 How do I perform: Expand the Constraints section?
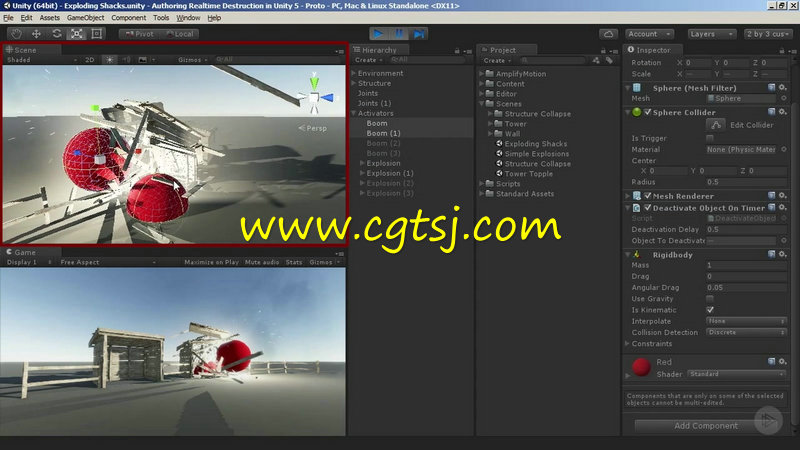(x=628, y=343)
